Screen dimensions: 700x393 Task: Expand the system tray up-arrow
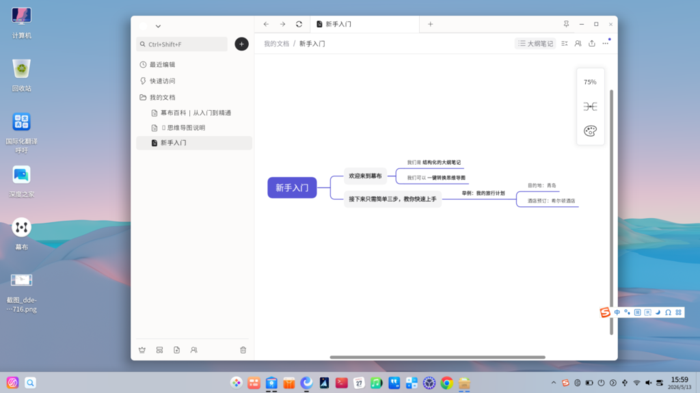[x=554, y=383]
